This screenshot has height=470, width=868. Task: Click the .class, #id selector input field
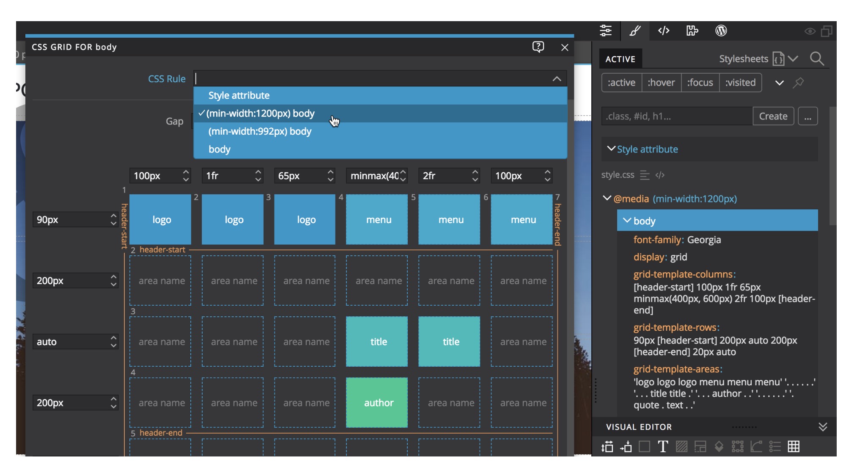pos(676,116)
